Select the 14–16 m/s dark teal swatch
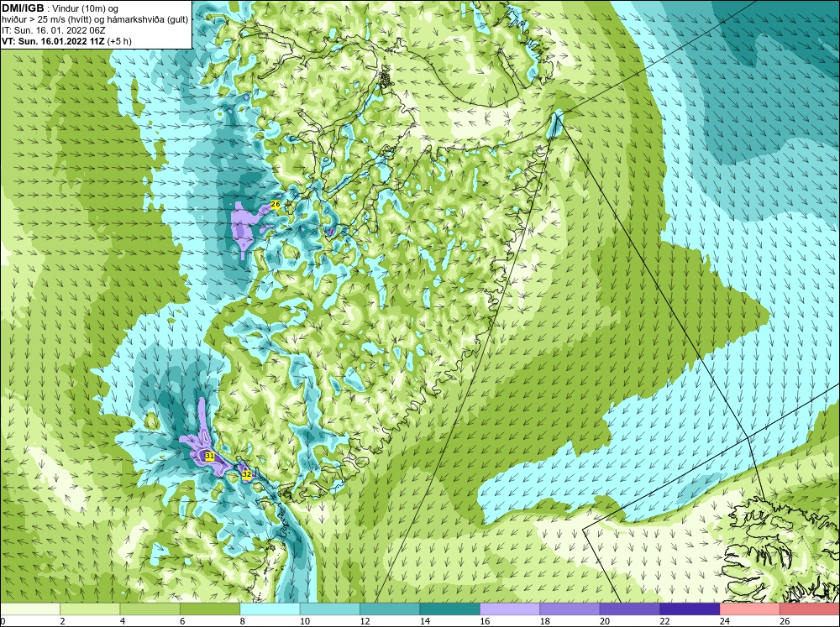Image resolution: width=840 pixels, height=627 pixels. pos(450,609)
